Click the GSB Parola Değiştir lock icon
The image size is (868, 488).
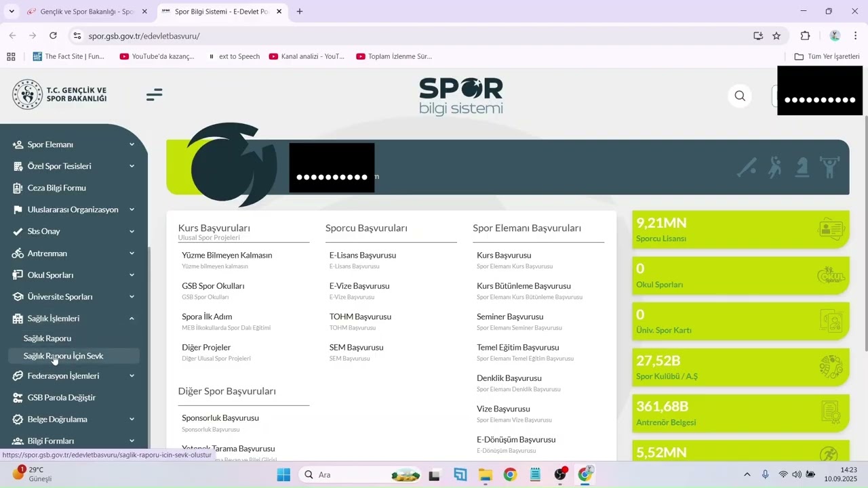coord(18,398)
